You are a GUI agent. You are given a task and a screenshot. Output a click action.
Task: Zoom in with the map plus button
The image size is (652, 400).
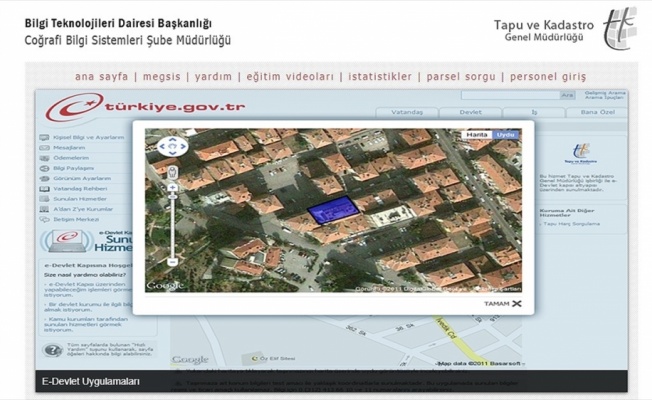pos(173,187)
